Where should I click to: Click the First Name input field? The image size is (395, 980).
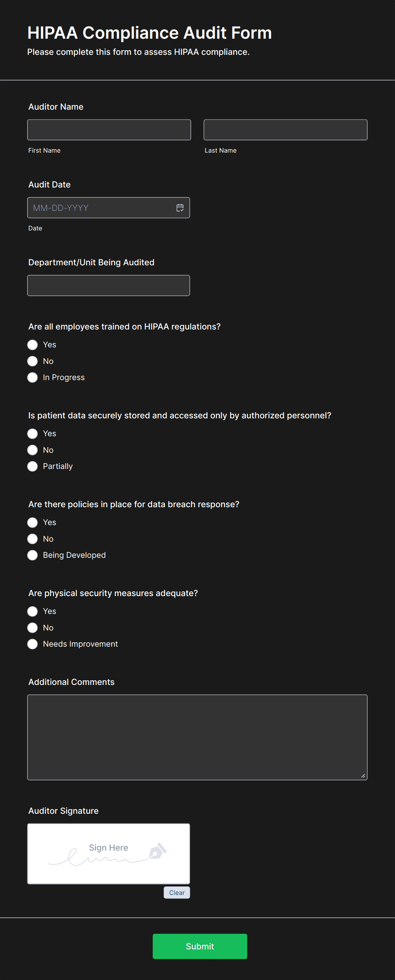(x=109, y=130)
